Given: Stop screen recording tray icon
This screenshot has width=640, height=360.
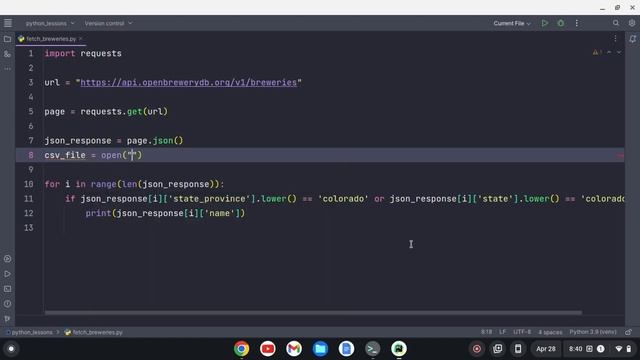Looking at the screenshot, I should point(476,349).
